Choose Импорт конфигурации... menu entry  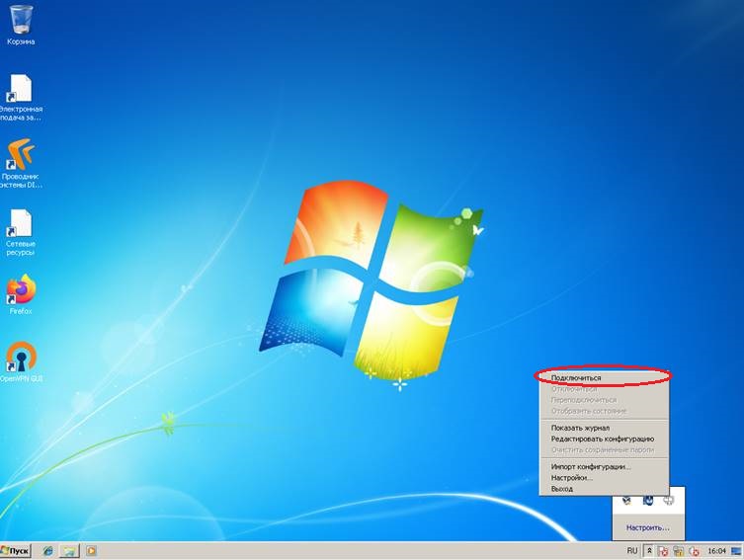pos(604,466)
